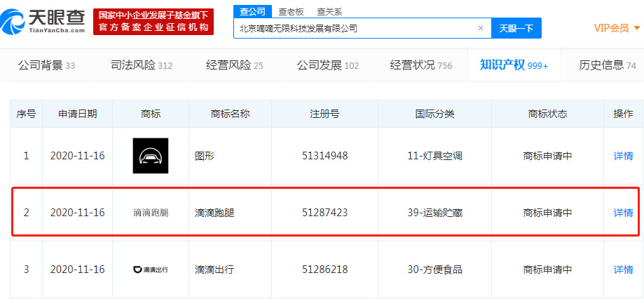644x299 pixels.
Task: Clear the search field with the X icon
Action: (x=481, y=28)
